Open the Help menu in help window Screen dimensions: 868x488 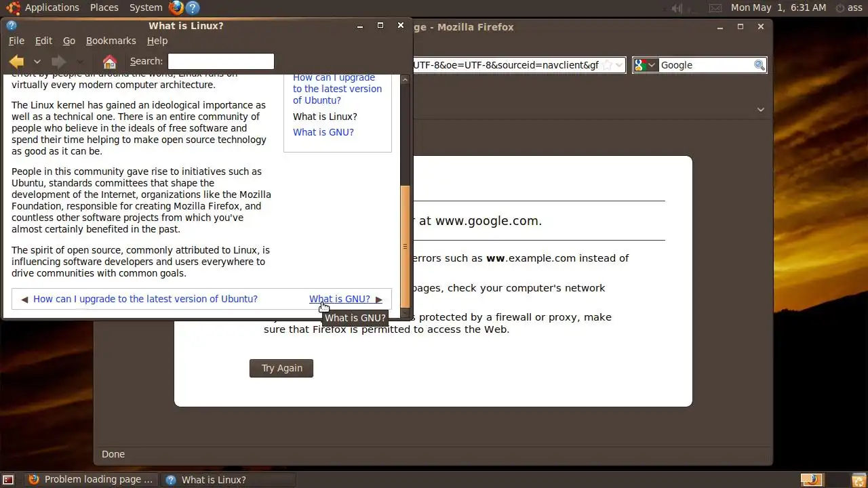157,41
